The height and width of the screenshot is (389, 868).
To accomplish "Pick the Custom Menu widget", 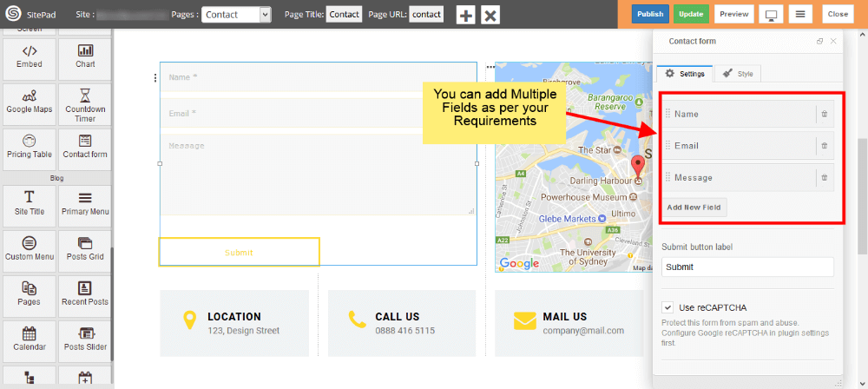I will (29, 251).
